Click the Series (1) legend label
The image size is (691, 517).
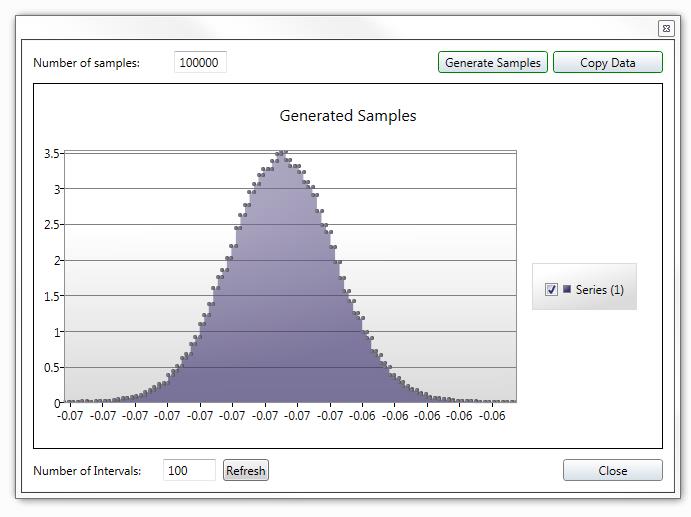pos(599,290)
